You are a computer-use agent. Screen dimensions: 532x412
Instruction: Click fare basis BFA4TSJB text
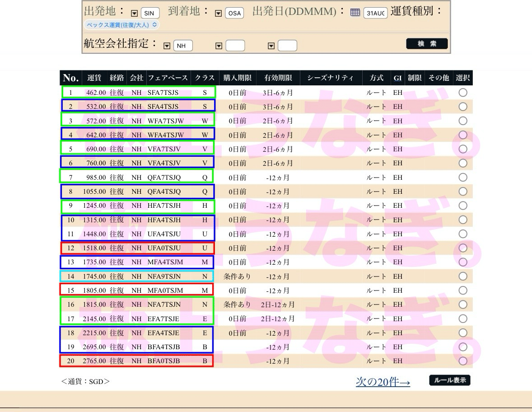pyautogui.click(x=163, y=347)
